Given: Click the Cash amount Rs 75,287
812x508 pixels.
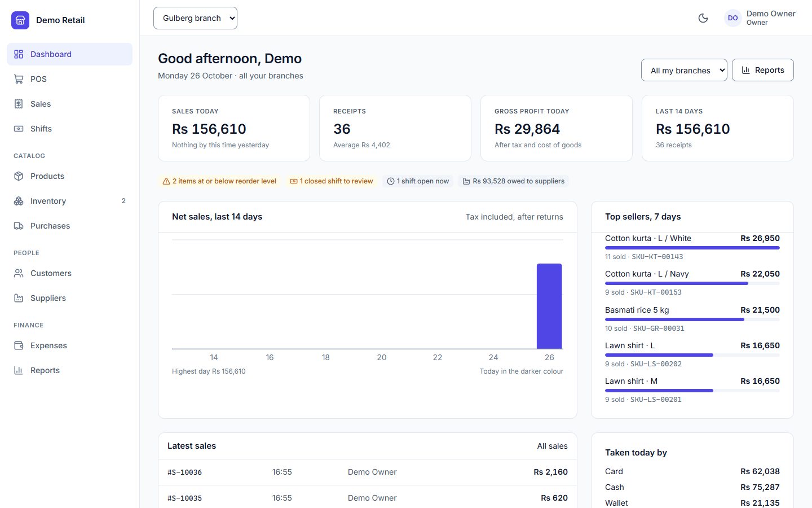Looking at the screenshot, I should [760, 487].
